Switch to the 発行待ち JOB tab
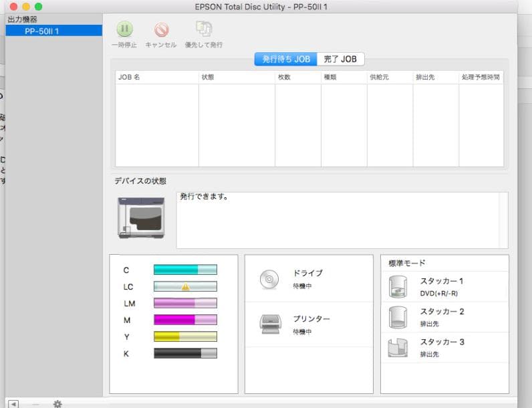This screenshot has height=408, width=532. click(x=285, y=59)
